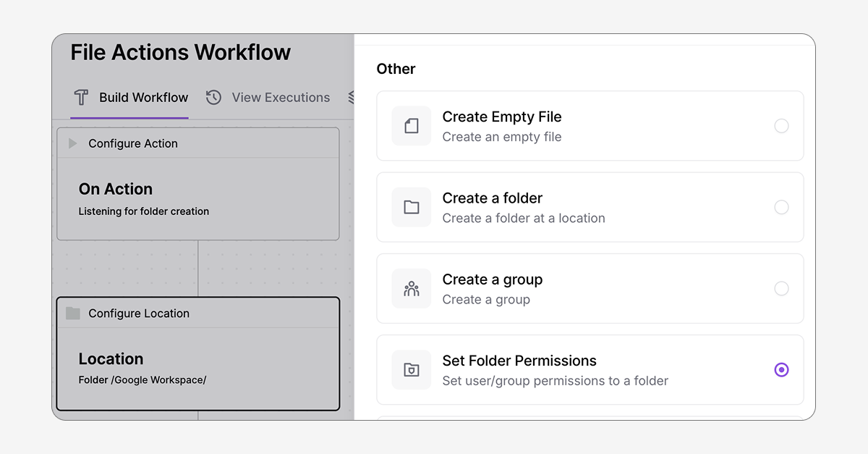The height and width of the screenshot is (454, 868).
Task: Click the Set Folder Permissions action row
Action: coord(590,369)
